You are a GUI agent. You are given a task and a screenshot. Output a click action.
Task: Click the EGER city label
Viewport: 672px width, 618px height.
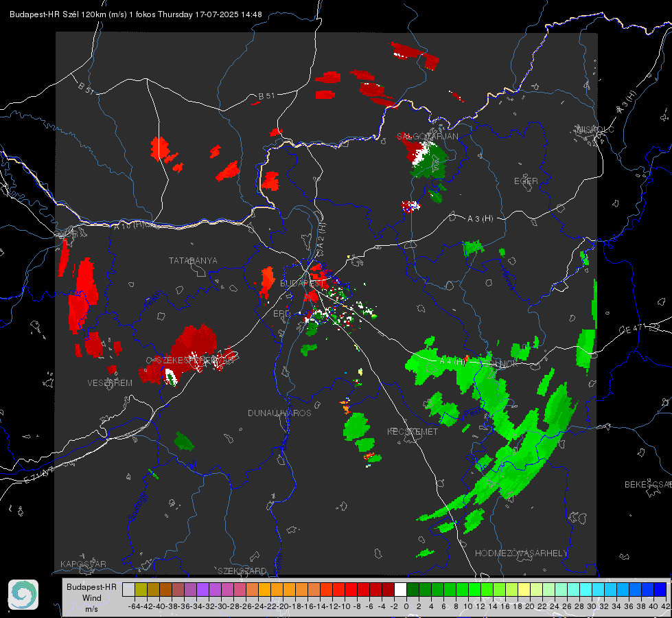pyautogui.click(x=526, y=181)
